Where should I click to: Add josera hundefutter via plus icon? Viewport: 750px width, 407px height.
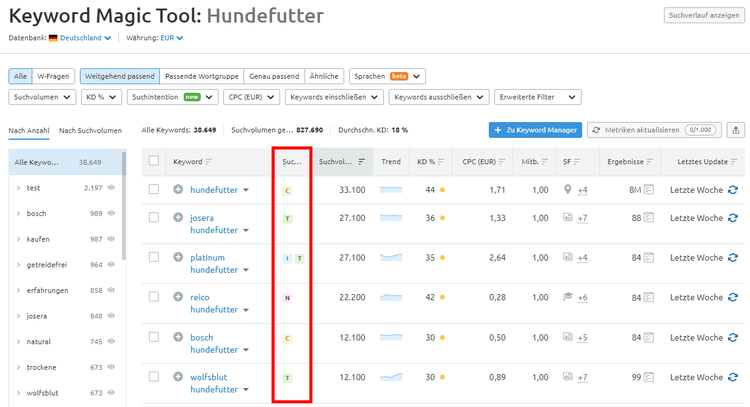tap(178, 217)
